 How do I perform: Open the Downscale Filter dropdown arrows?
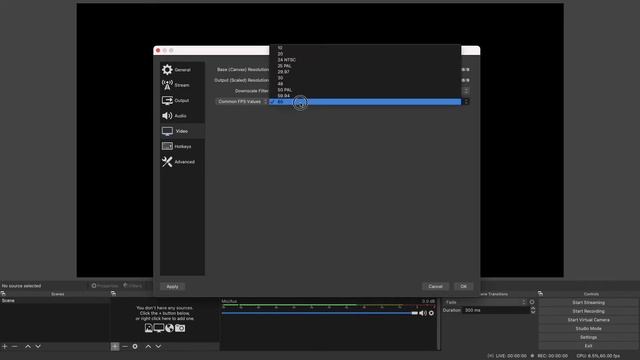point(466,91)
